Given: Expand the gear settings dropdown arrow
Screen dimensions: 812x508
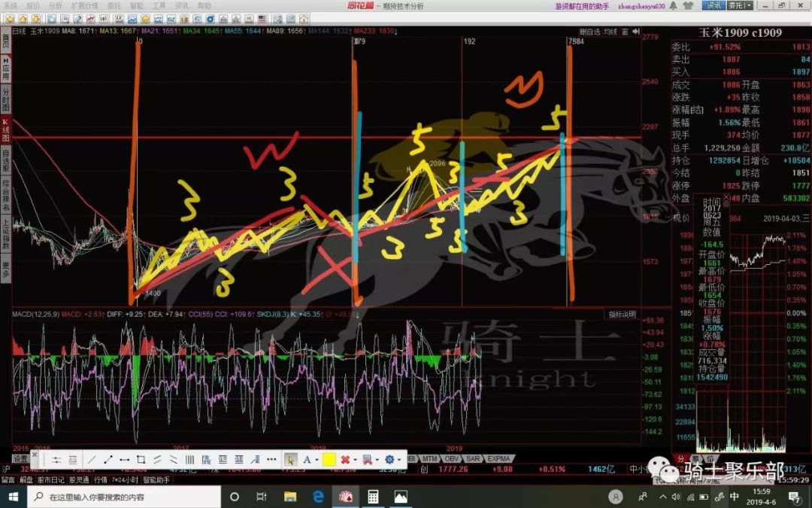Looking at the screenshot, I should point(399,461).
